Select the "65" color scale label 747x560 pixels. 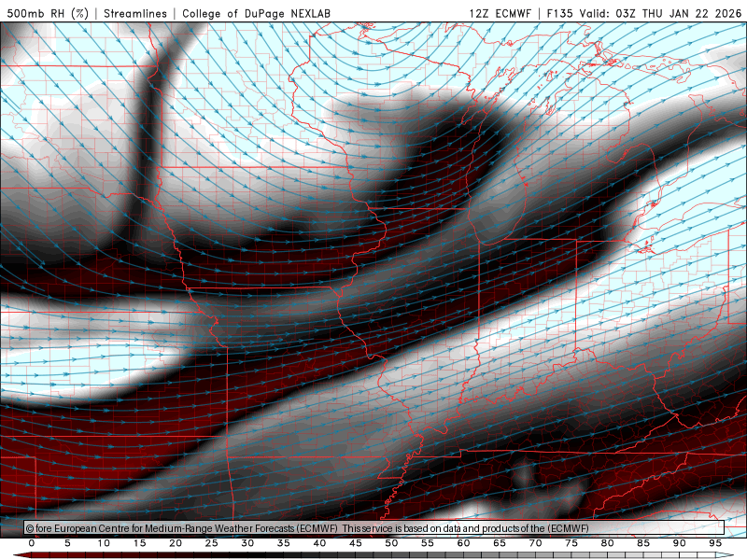click(500, 543)
